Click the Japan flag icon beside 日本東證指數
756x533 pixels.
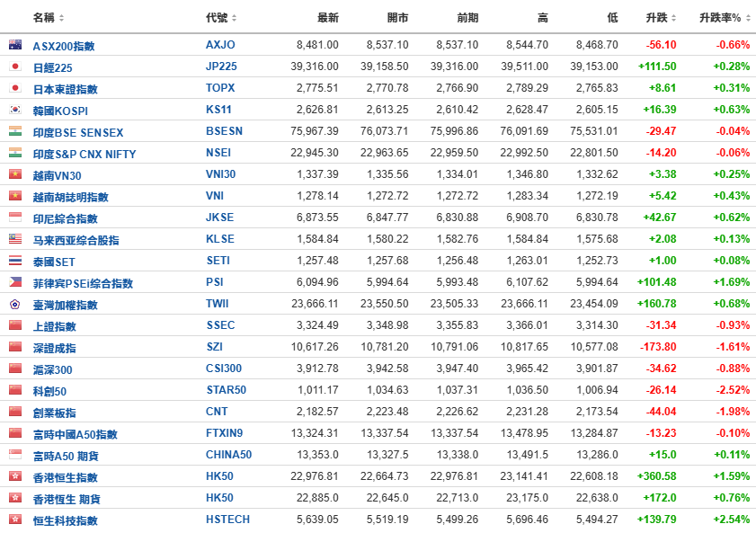[x=15, y=88]
